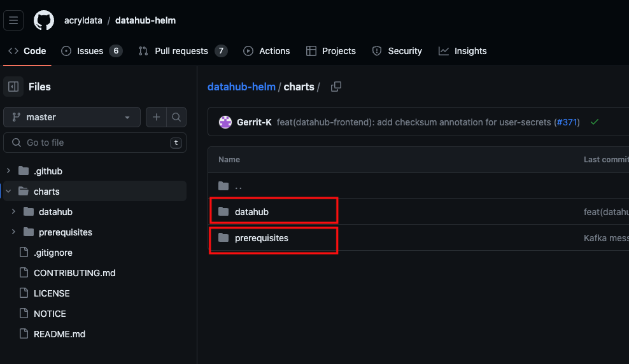Focus the Go to file input
Viewport: 629px width, 364px height.
click(95, 143)
